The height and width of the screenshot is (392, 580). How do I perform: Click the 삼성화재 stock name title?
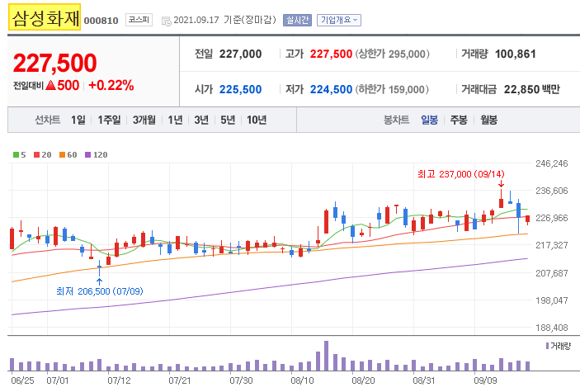click(45, 17)
